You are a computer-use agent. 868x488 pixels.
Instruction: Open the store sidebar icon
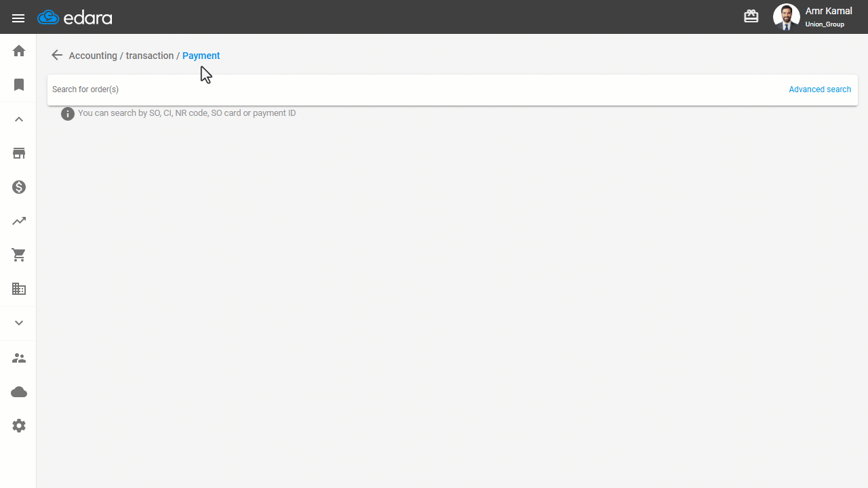[x=19, y=153]
